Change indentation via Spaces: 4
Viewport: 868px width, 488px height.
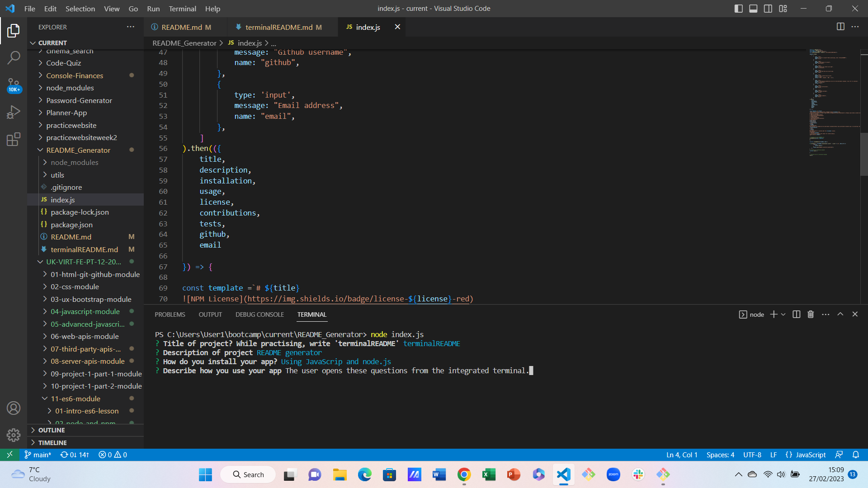point(720,455)
